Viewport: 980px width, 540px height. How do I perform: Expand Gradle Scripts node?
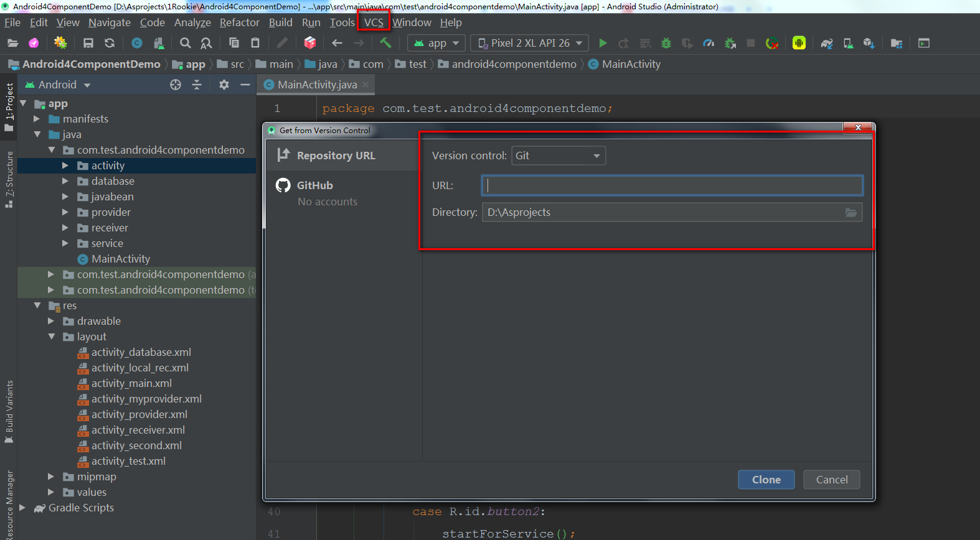(x=22, y=508)
